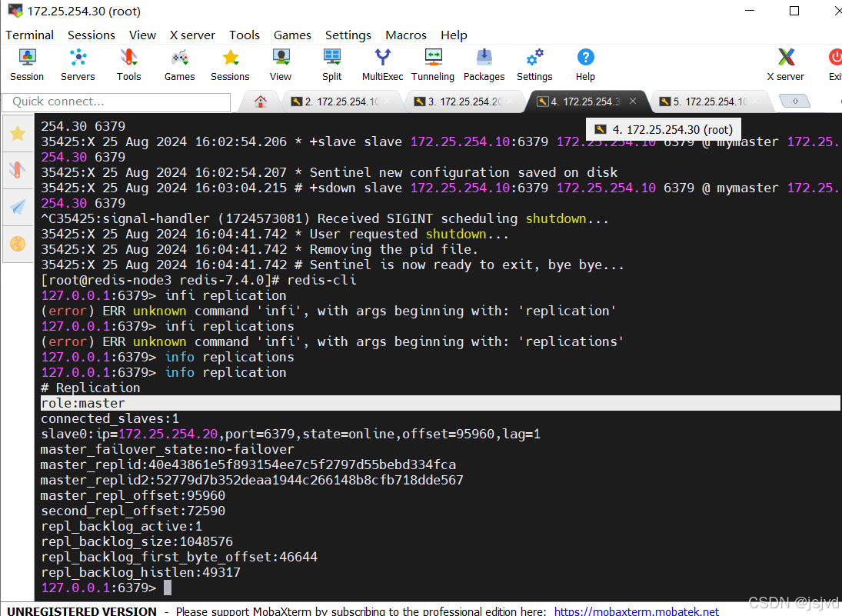Click the second_repl_offset:72590 line
The image size is (842, 616).
pyautogui.click(x=133, y=511)
